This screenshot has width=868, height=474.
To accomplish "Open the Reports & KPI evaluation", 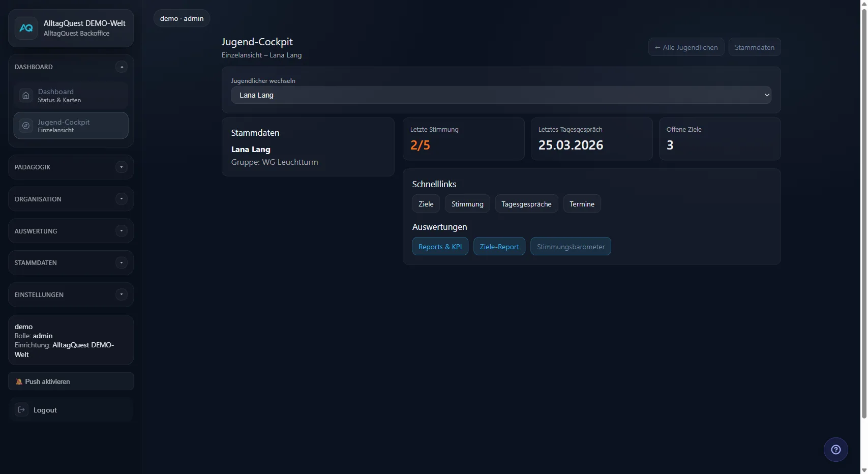I will click(440, 247).
